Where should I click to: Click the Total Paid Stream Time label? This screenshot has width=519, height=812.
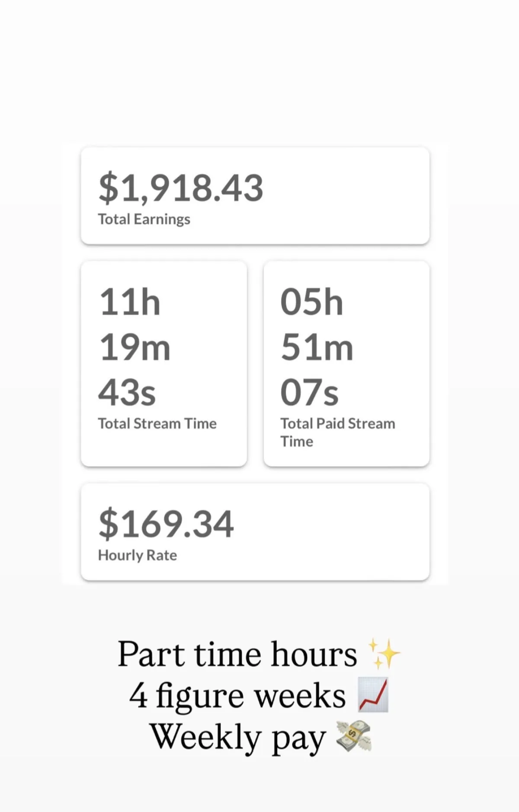tap(337, 432)
